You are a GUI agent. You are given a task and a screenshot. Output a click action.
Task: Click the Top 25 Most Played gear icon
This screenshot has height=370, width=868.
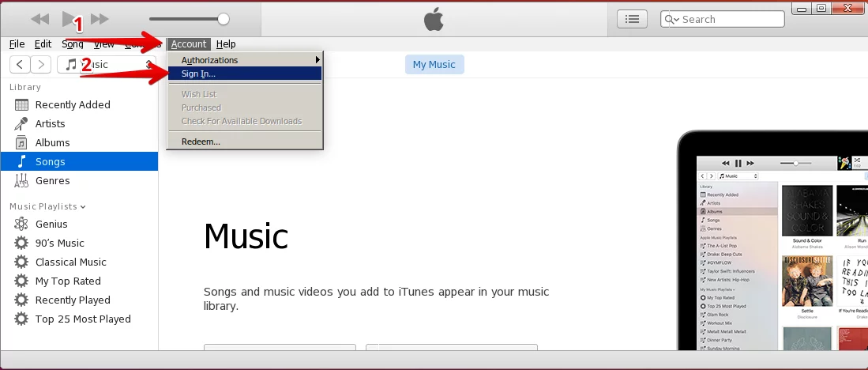[x=21, y=319]
